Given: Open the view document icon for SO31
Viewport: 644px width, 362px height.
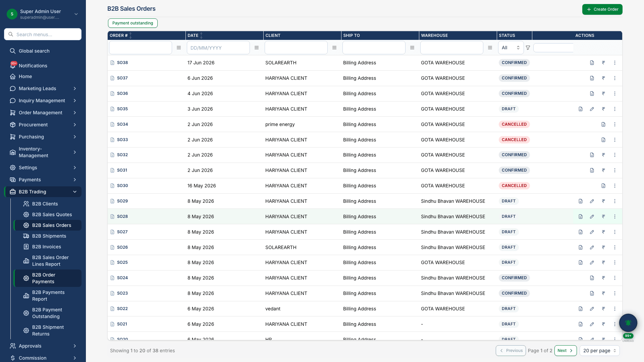Looking at the screenshot, I should pyautogui.click(x=592, y=170).
